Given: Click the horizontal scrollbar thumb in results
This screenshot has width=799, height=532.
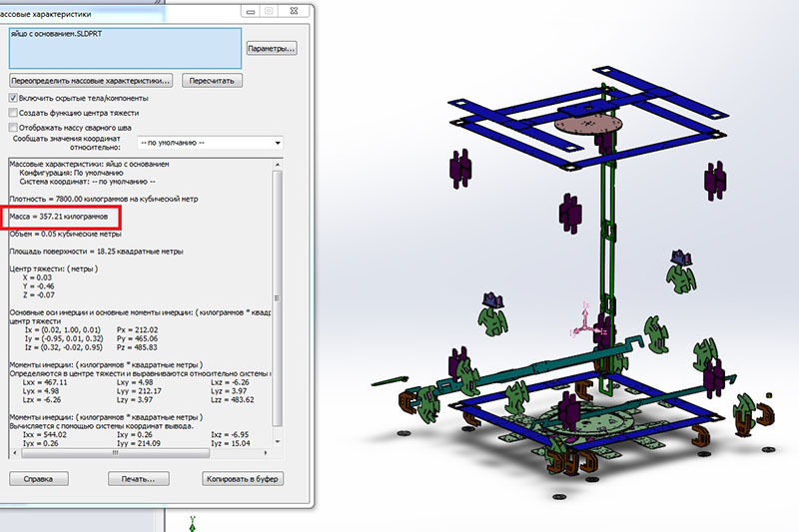Looking at the screenshot, I should 115,452.
